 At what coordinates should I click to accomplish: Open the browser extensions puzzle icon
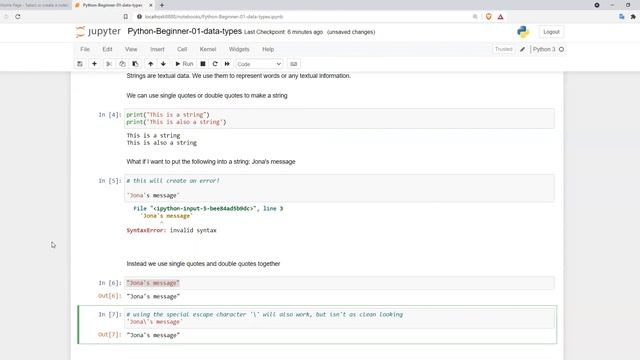point(633,17)
